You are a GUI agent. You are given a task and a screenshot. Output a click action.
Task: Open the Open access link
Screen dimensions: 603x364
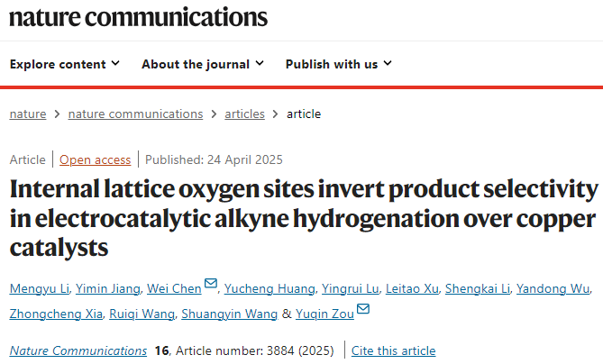(x=95, y=159)
